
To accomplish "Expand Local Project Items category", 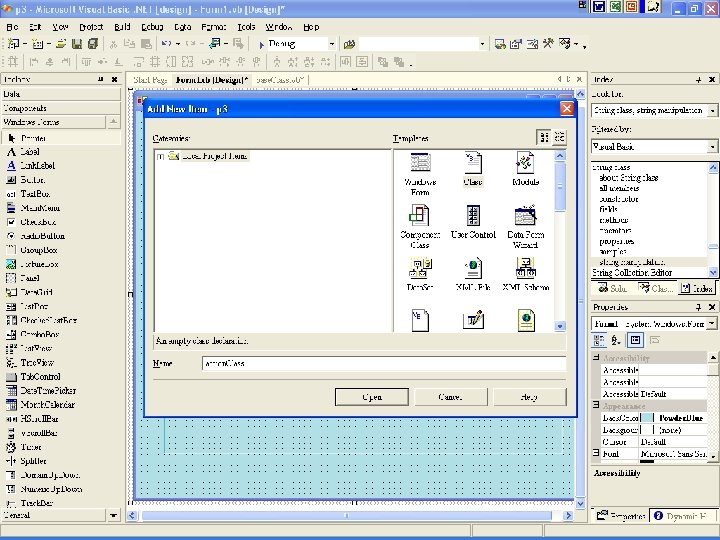I will tap(160, 157).
